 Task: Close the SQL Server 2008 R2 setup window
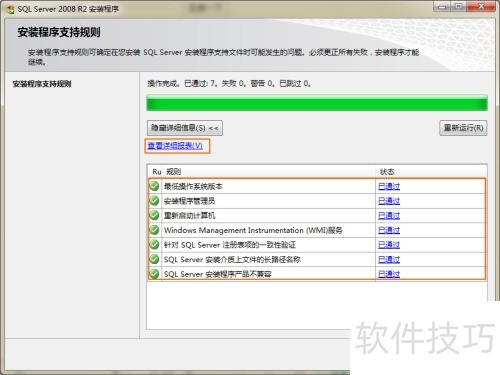[x=481, y=7]
